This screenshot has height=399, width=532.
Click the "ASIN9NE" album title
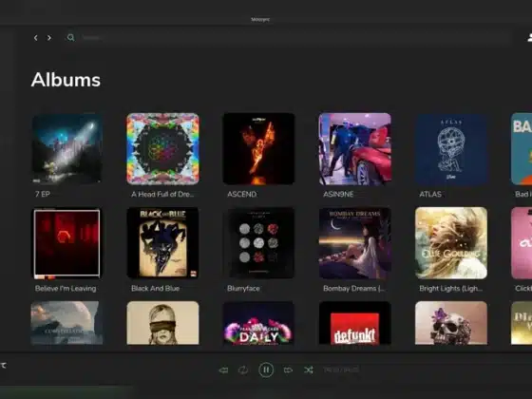pos(338,194)
